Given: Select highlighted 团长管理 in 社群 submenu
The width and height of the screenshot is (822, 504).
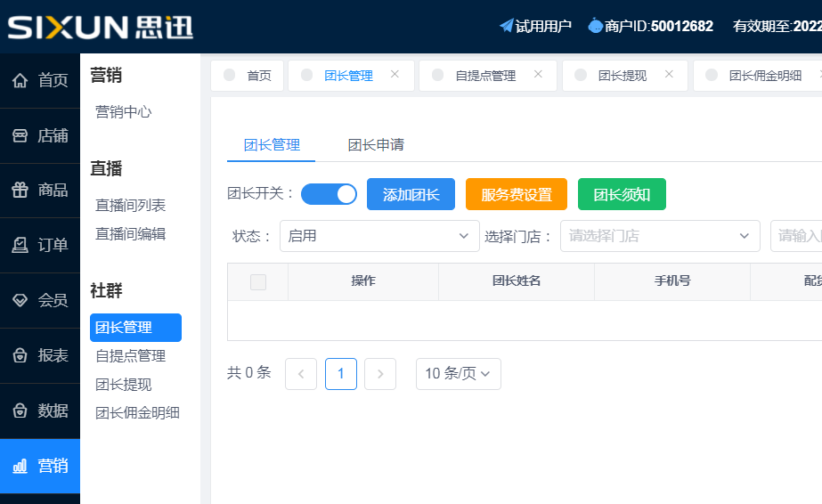Looking at the screenshot, I should click(x=135, y=328).
